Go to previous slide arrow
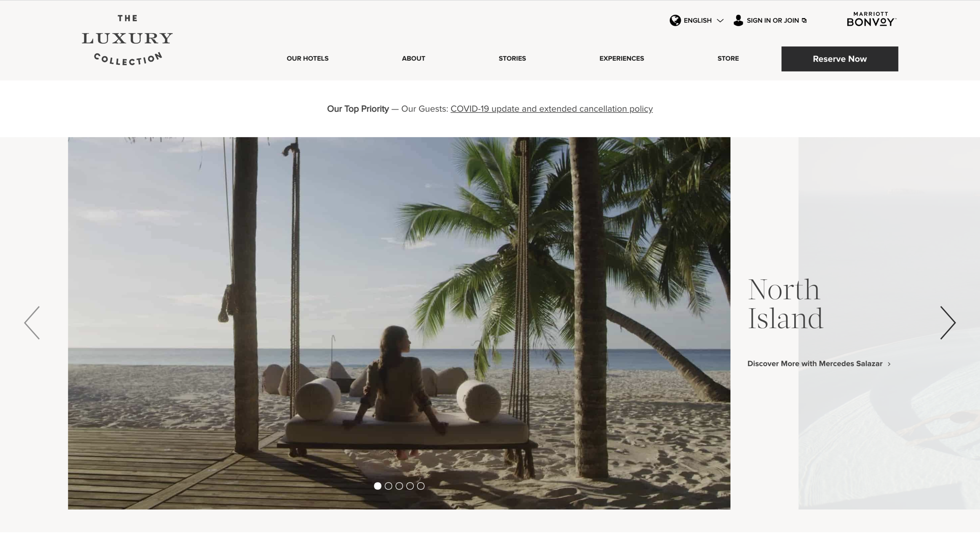This screenshot has width=980, height=552. 32,323
